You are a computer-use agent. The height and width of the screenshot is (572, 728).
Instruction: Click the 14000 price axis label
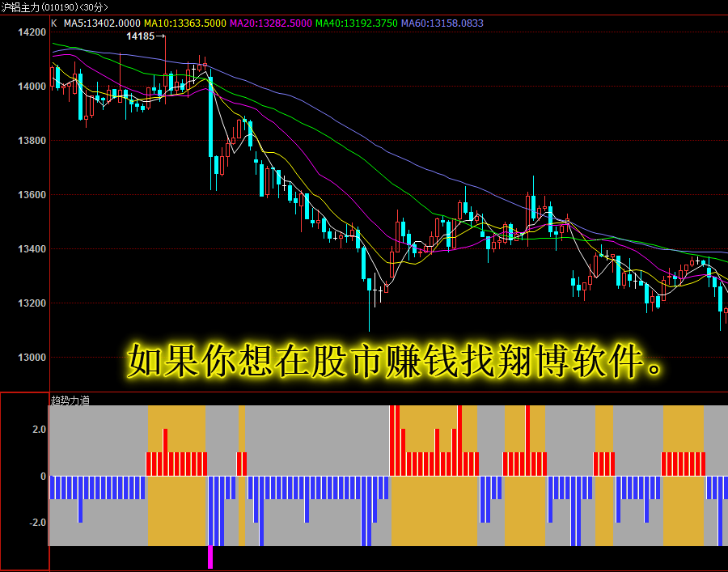[x=32, y=87]
